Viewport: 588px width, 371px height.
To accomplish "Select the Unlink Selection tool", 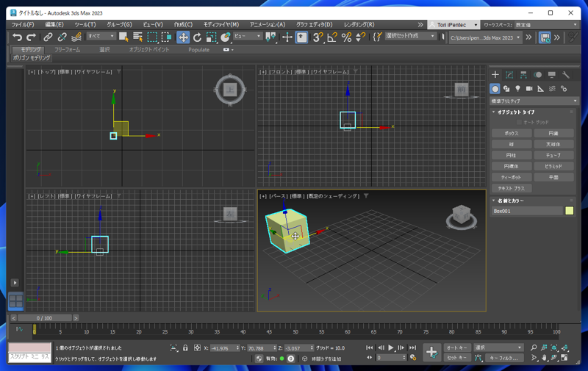I will click(62, 37).
